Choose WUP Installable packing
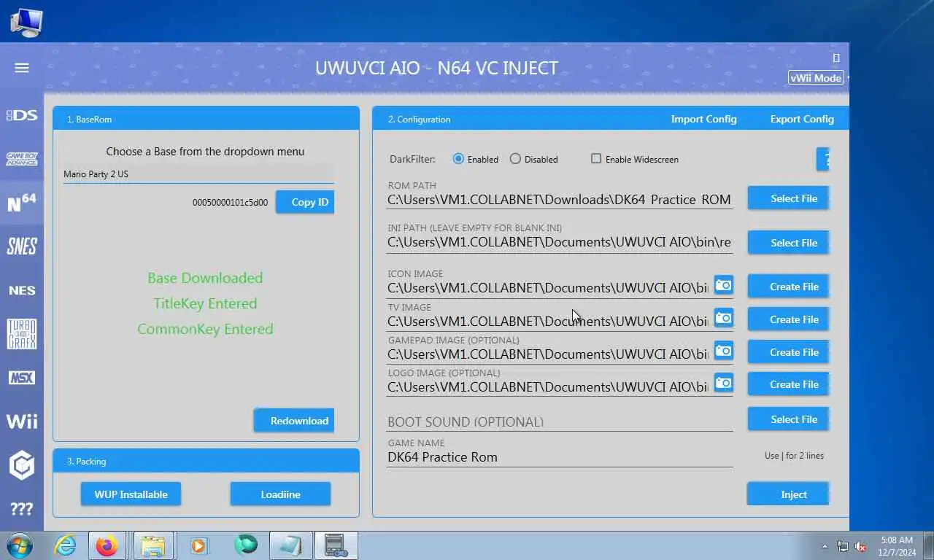Image resolution: width=934 pixels, height=560 pixels. click(131, 494)
